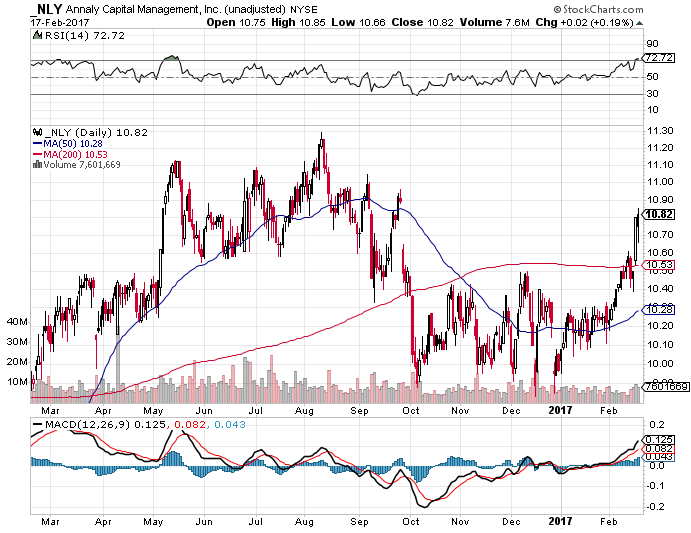Click the 10.28 MA(50) price tag

pos(659,310)
